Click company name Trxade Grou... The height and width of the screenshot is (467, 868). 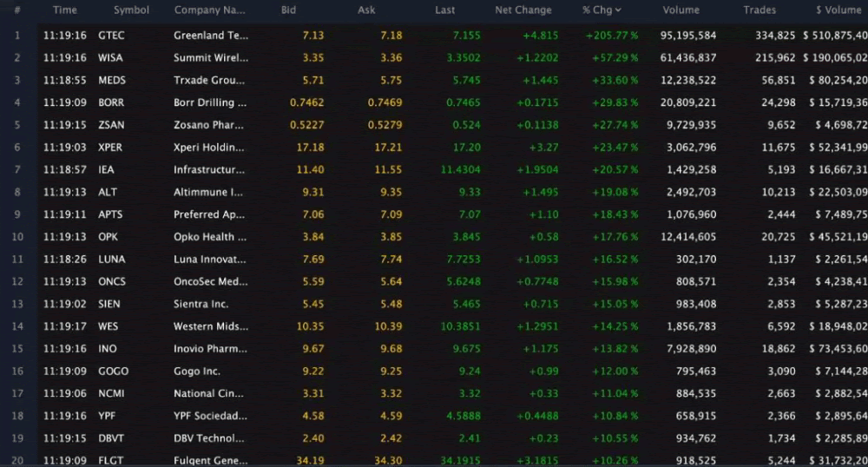pyautogui.click(x=208, y=80)
